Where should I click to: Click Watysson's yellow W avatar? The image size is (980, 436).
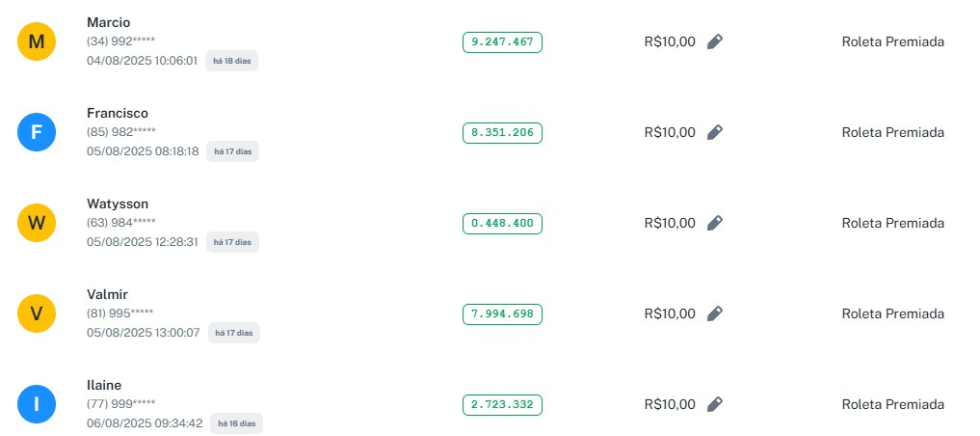click(37, 223)
